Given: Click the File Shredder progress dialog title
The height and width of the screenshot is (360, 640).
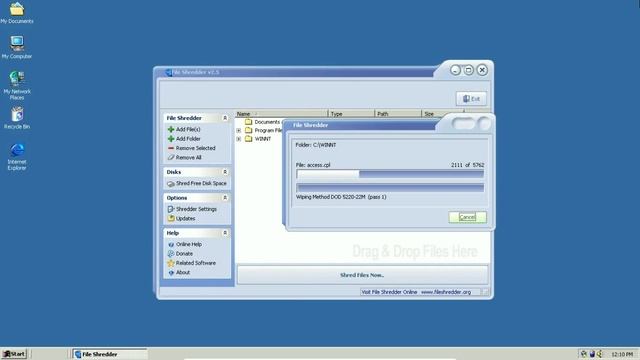Looking at the screenshot, I should pos(311,125).
